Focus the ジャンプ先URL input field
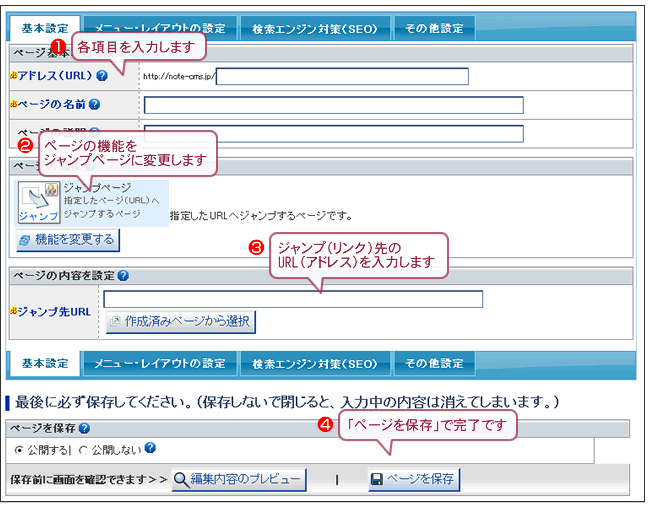The width and height of the screenshot is (650, 506). [x=293, y=299]
